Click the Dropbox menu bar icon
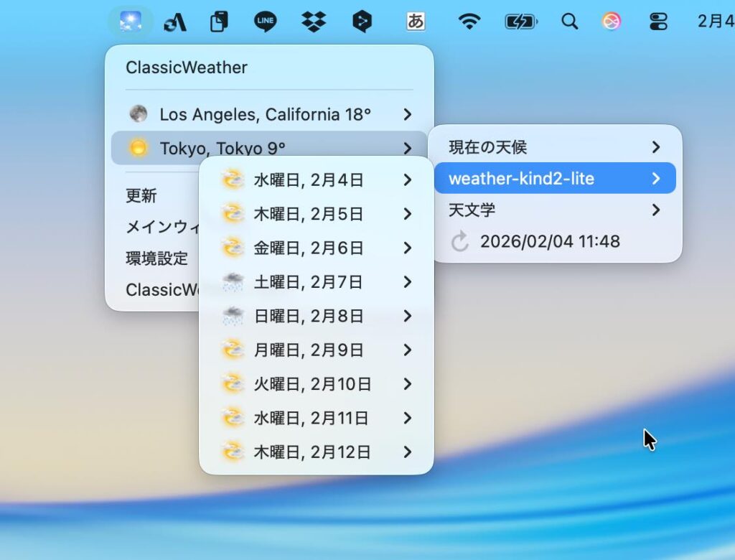The height and width of the screenshot is (560, 735). pyautogui.click(x=314, y=22)
